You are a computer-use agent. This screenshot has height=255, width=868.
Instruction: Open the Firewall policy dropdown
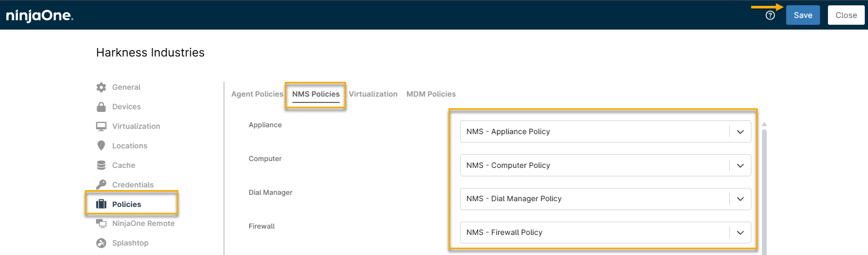pyautogui.click(x=740, y=232)
